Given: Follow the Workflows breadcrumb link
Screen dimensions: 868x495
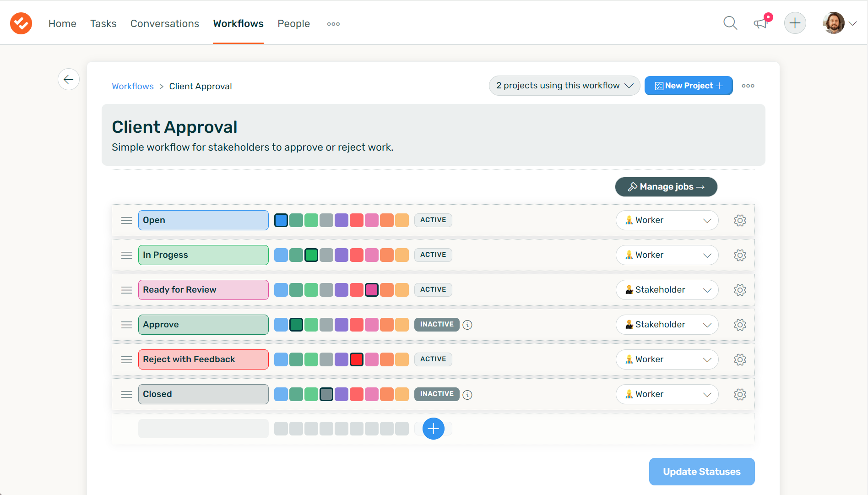Looking at the screenshot, I should pyautogui.click(x=133, y=86).
